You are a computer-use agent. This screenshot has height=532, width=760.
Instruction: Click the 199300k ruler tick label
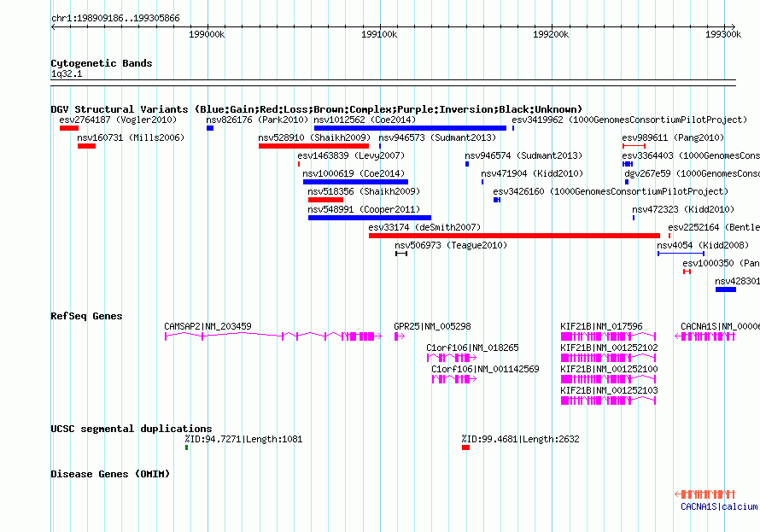point(723,34)
